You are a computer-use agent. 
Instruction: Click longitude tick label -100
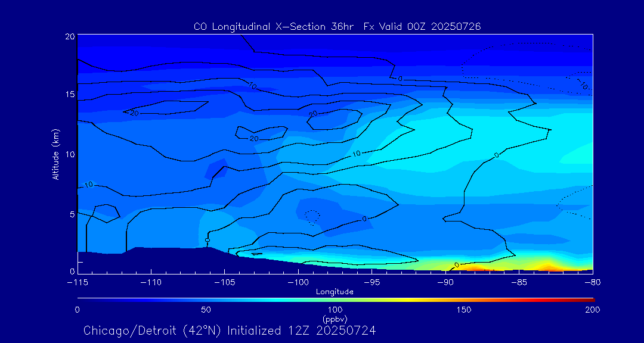pyautogui.click(x=298, y=283)
